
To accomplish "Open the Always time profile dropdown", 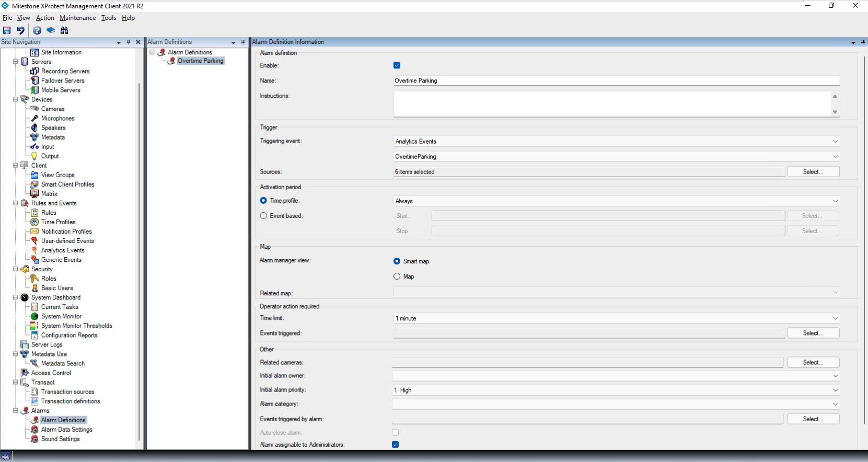I will [617, 201].
